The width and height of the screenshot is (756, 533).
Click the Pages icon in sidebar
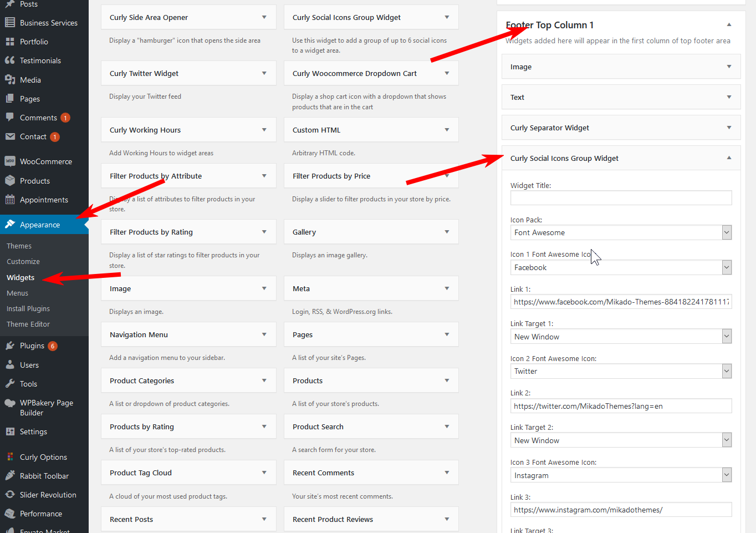click(x=10, y=99)
